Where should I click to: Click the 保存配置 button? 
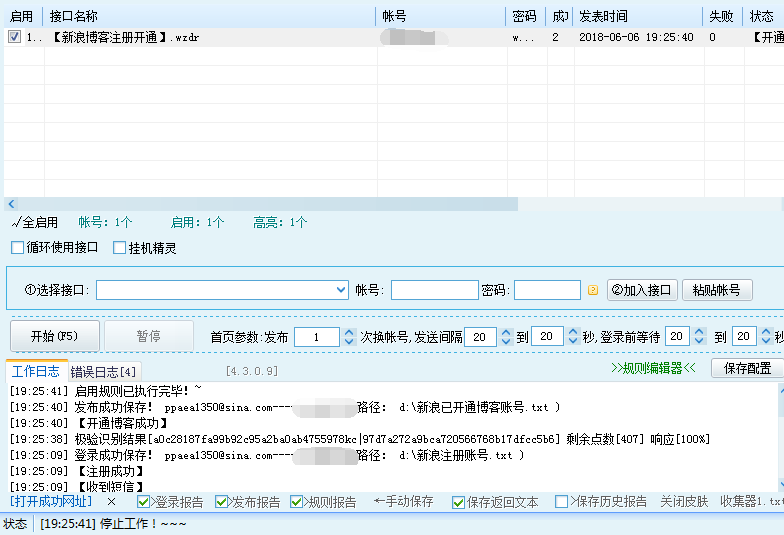(x=747, y=368)
